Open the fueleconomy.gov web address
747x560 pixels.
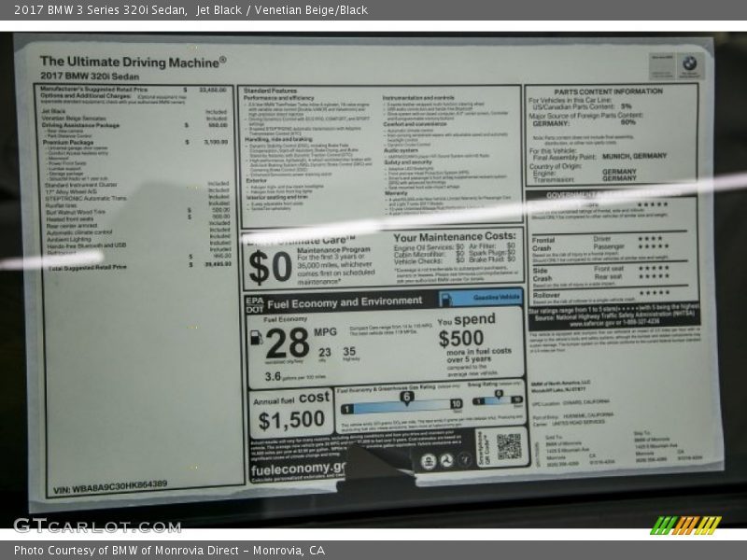pyautogui.click(x=298, y=469)
